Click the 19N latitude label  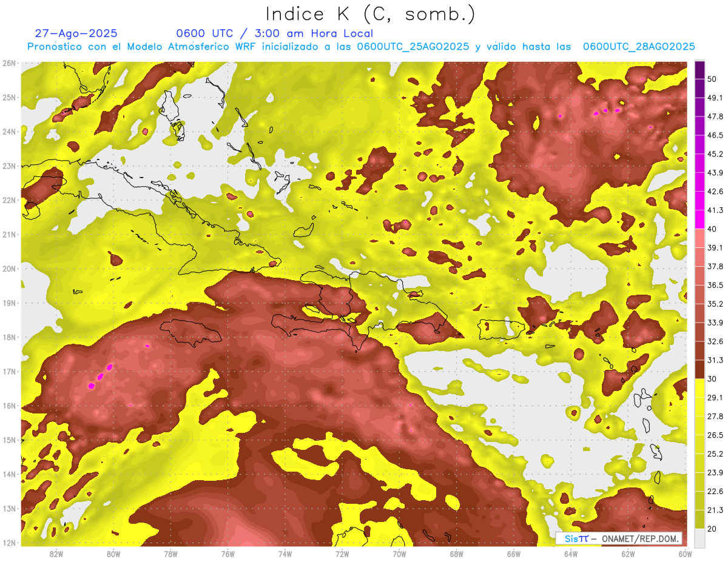pyautogui.click(x=8, y=303)
